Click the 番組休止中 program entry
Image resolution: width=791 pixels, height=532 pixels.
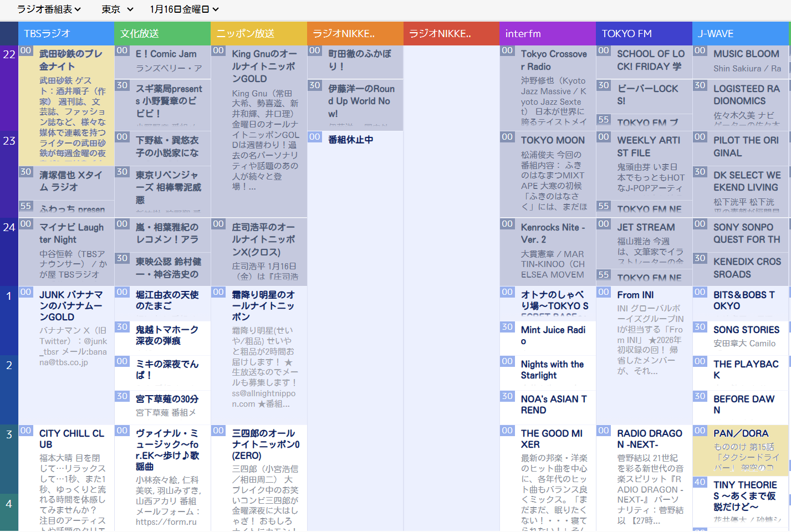tap(350, 140)
